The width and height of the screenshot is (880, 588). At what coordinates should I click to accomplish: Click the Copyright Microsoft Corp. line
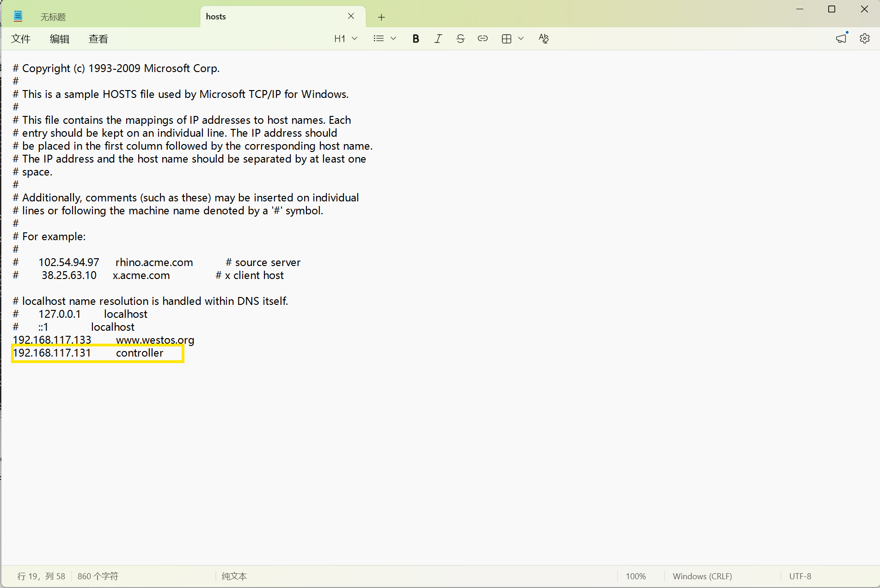116,68
